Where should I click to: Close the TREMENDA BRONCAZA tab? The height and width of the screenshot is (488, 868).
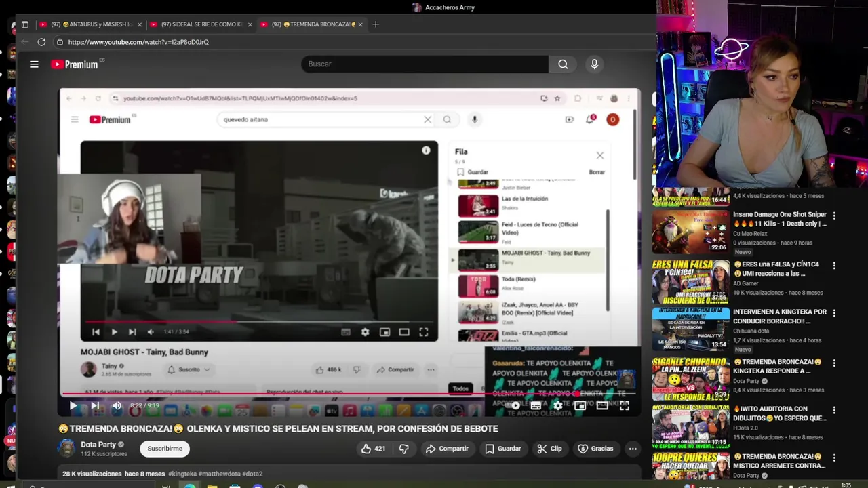point(360,24)
